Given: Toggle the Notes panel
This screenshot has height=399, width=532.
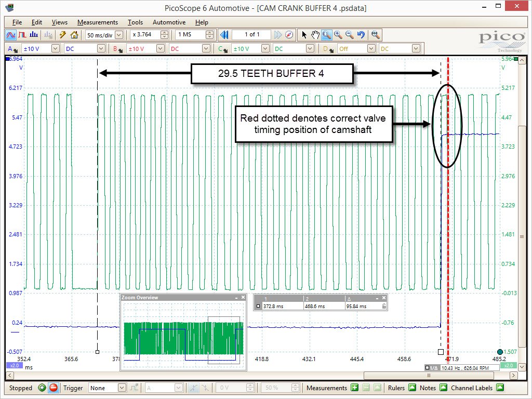Looking at the screenshot, I should pyautogui.click(x=444, y=388).
